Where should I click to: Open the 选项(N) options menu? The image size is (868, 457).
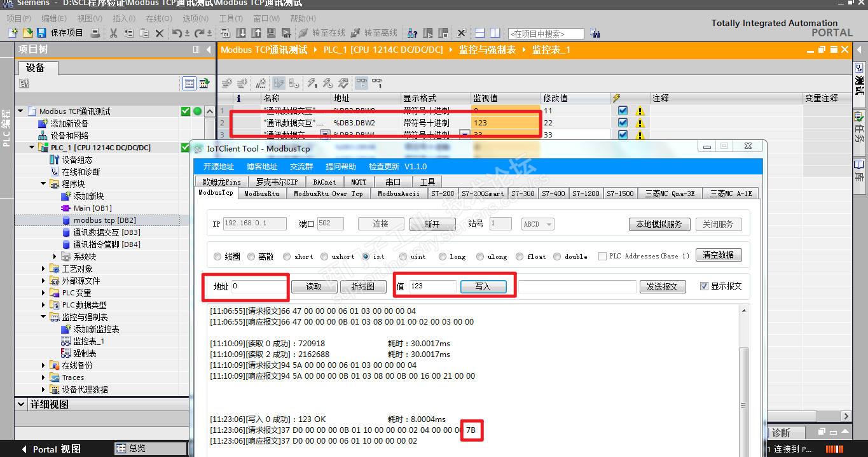[x=195, y=18]
